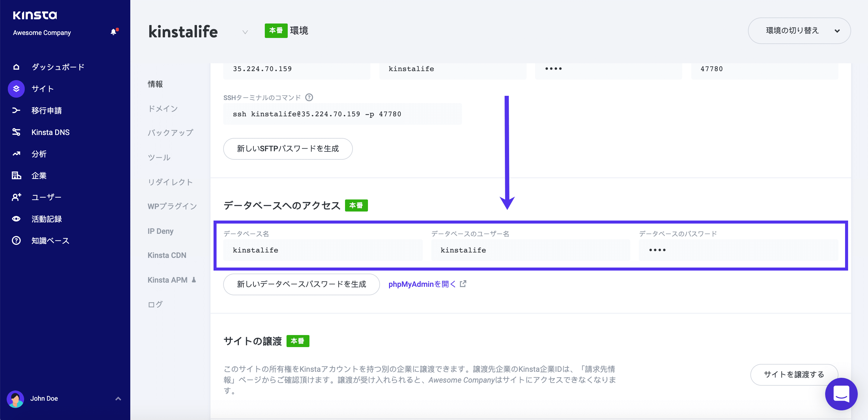Screen dimensions: 868x420
Task: Click the サイト layers icon
Action: pyautogui.click(x=16, y=89)
